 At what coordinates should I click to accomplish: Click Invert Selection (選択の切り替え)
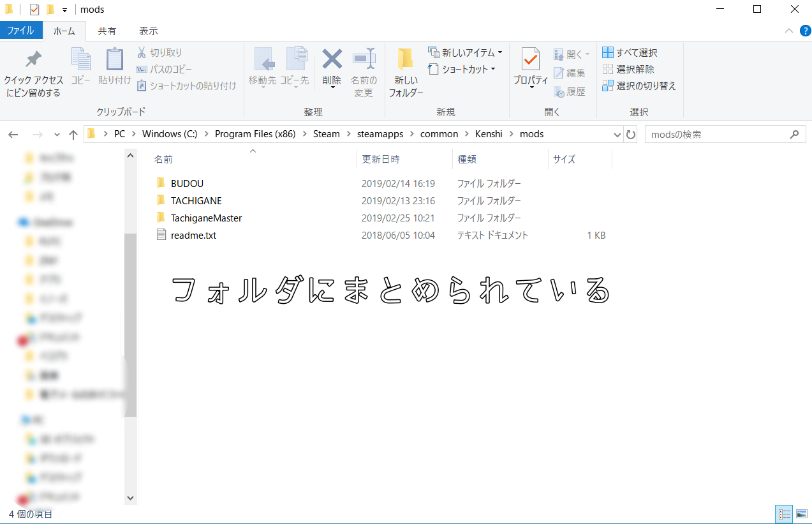639,86
